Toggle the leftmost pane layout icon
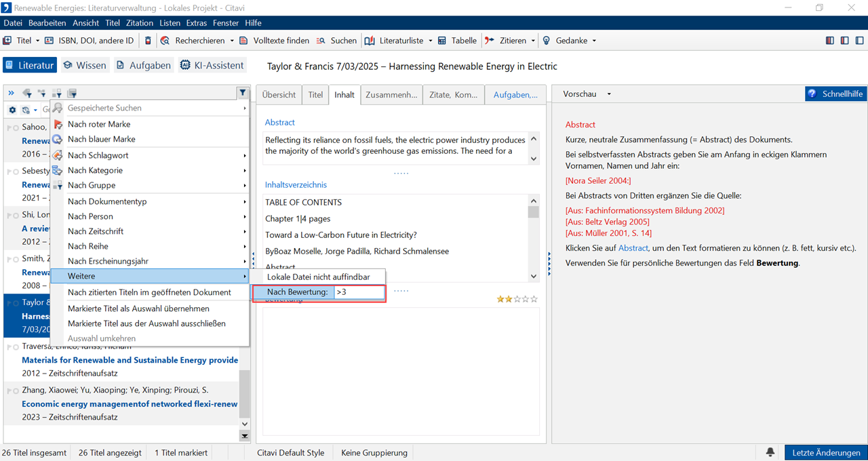 [x=830, y=41]
